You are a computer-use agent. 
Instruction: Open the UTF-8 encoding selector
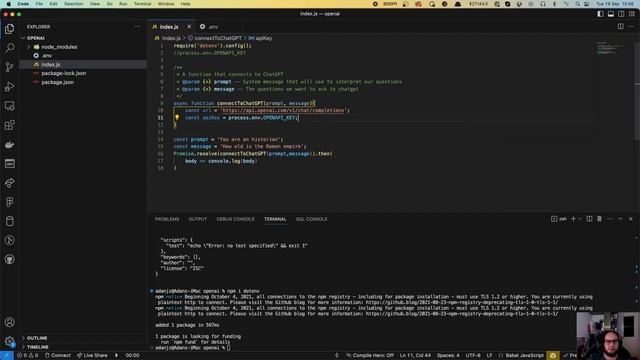(x=473, y=356)
